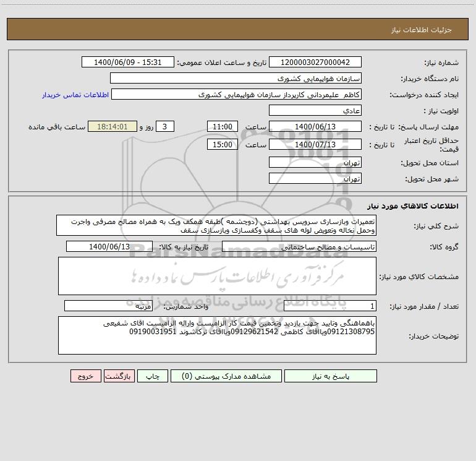Viewport: 476px width, 461px height.
Task: Click the شهر محل تحویل label
Action: point(431,179)
